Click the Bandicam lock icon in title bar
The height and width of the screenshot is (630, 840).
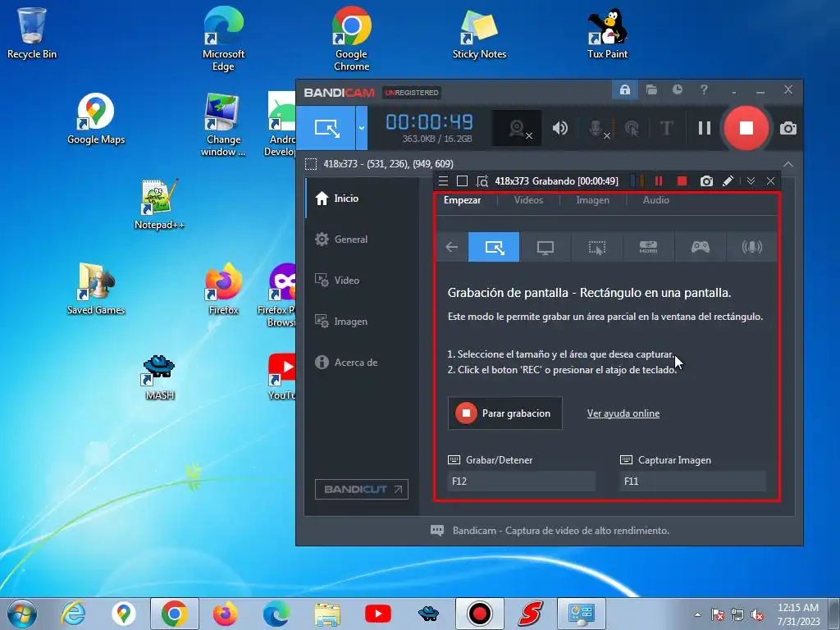[624, 90]
